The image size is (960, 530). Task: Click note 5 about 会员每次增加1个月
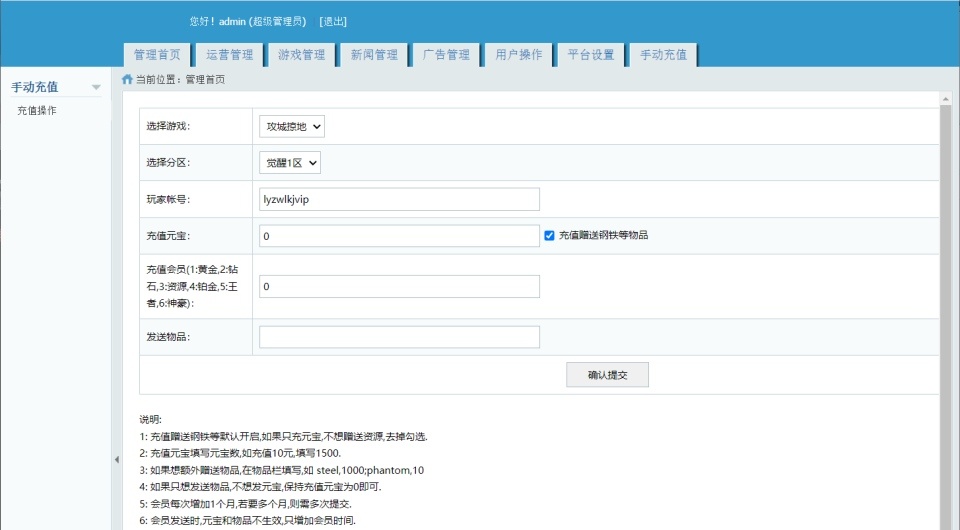(246, 504)
